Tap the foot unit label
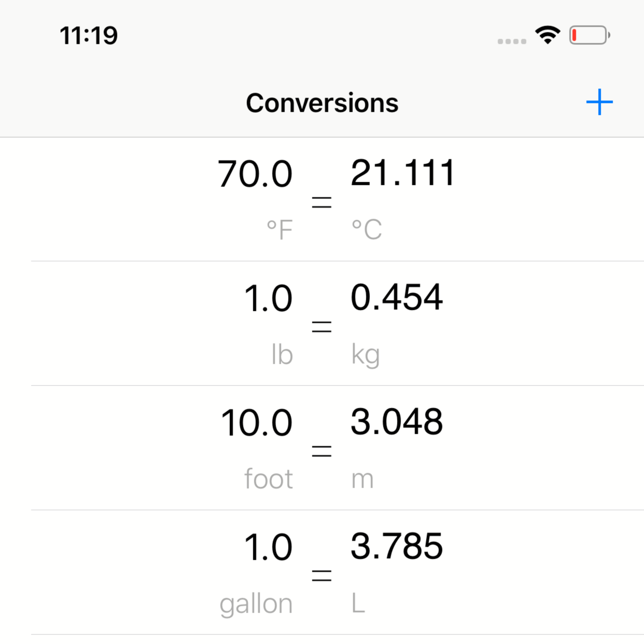644x644 pixels. 269,479
